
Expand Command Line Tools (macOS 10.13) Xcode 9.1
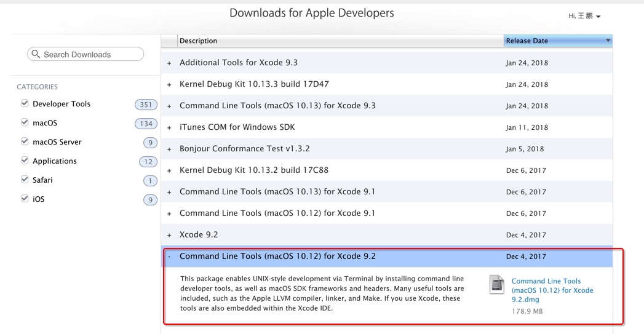pyautogui.click(x=169, y=193)
